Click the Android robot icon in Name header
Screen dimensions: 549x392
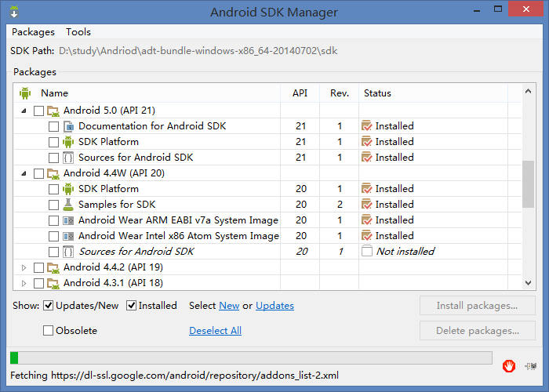[x=25, y=93]
